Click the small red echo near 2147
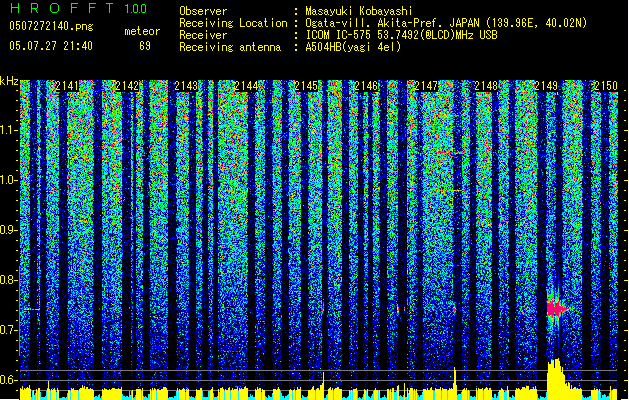Image resolution: width=629 pixels, height=400 pixels. pyautogui.click(x=455, y=309)
